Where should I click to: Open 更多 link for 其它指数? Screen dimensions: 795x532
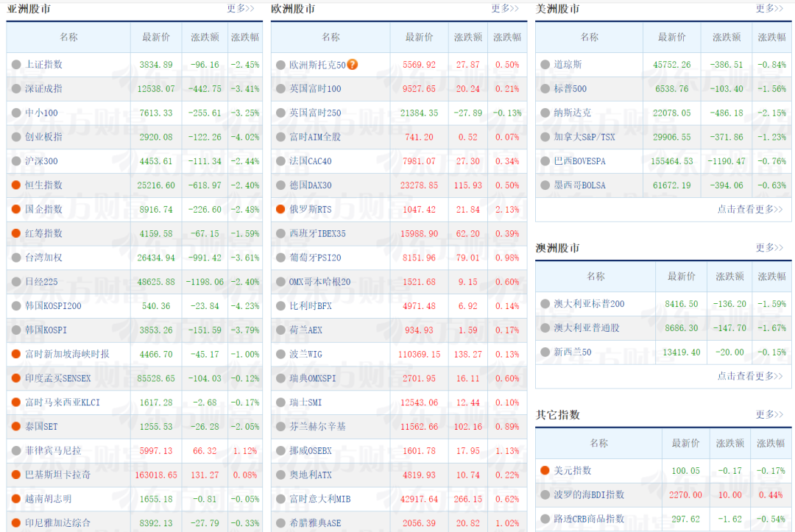(770, 415)
